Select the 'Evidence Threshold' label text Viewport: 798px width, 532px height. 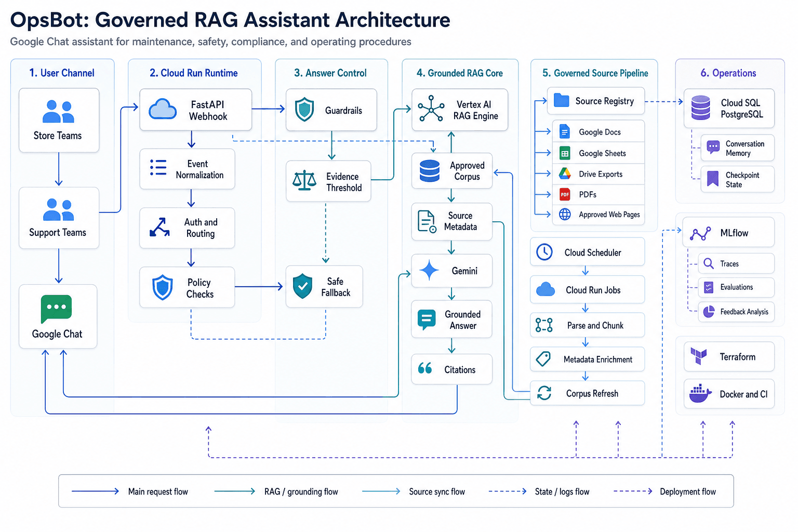[343, 182]
